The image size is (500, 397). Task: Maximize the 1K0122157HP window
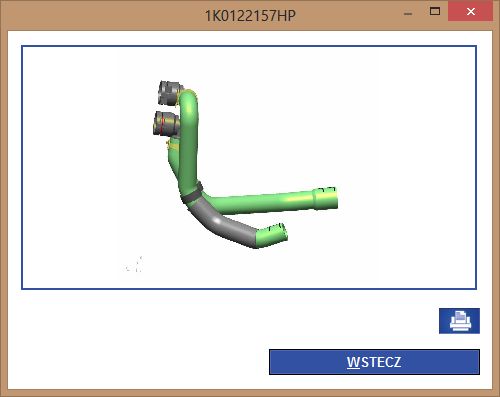point(434,12)
